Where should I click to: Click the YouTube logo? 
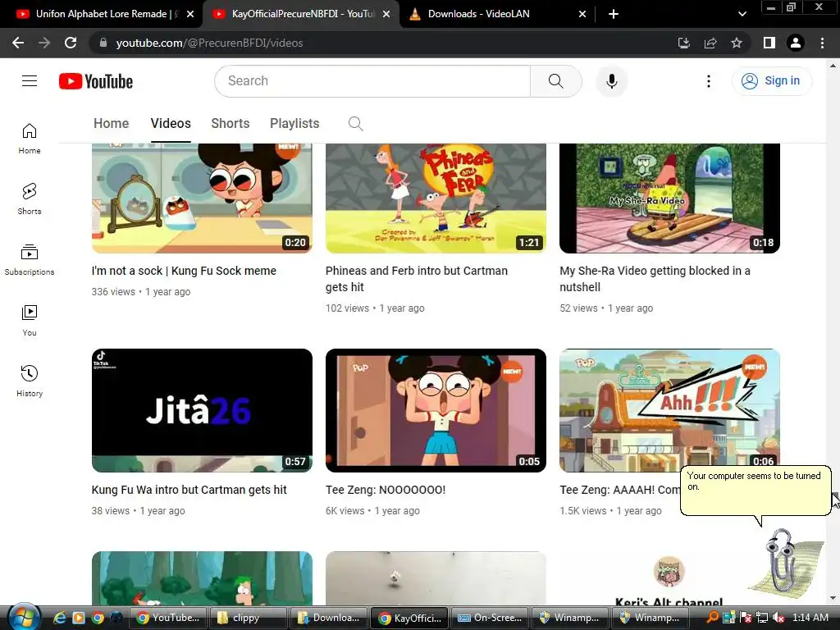pos(96,81)
